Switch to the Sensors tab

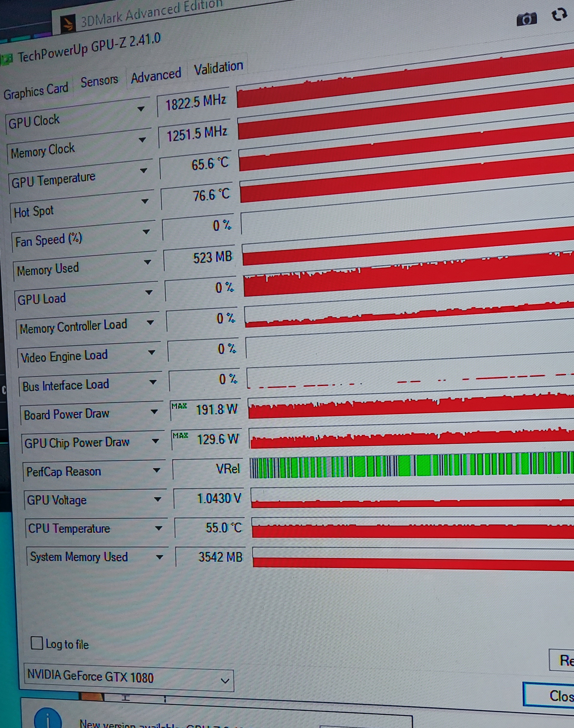point(99,81)
